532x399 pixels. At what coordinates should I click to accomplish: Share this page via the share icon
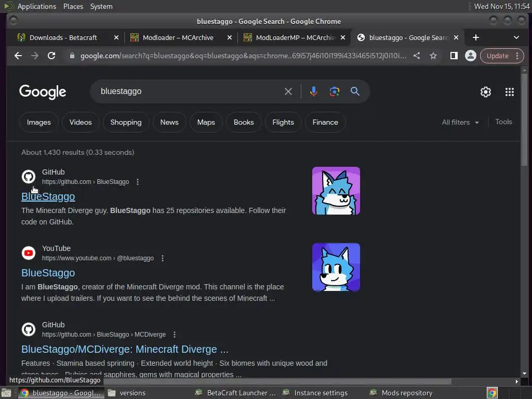click(x=417, y=56)
